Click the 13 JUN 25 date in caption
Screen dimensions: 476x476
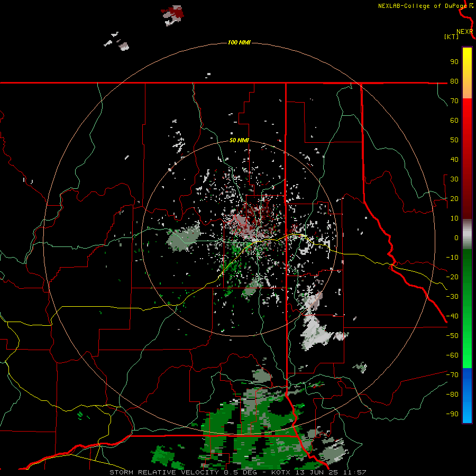click(317, 472)
